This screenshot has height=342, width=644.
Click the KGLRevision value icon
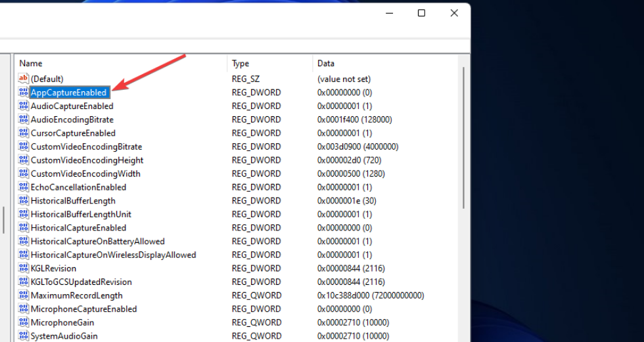24,268
